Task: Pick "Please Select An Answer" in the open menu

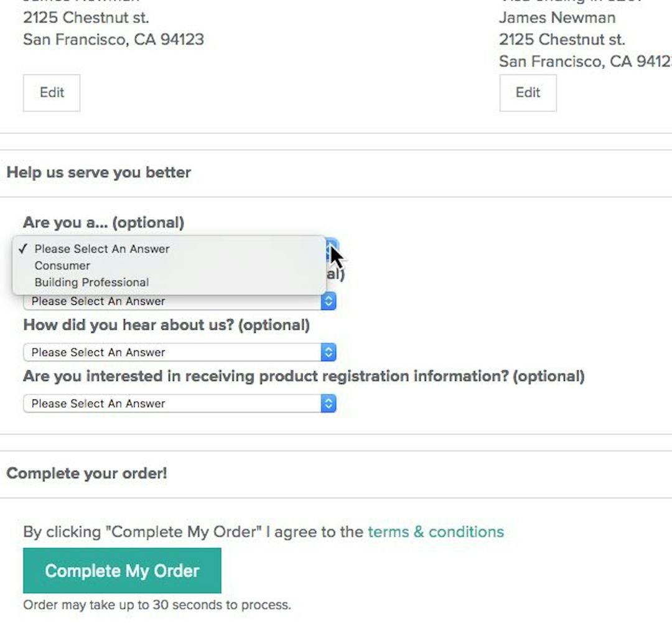Action: tap(102, 249)
